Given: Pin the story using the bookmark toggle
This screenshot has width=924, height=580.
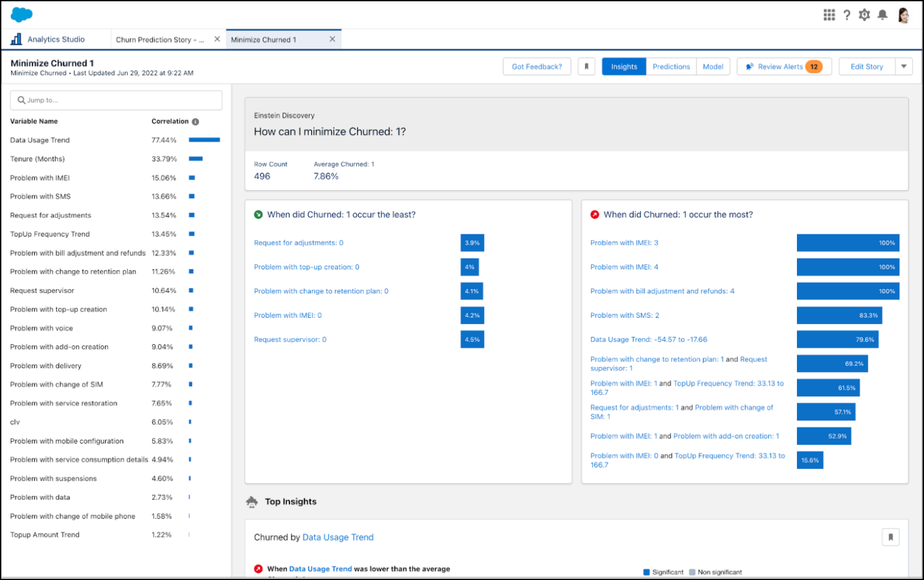Looking at the screenshot, I should (587, 66).
